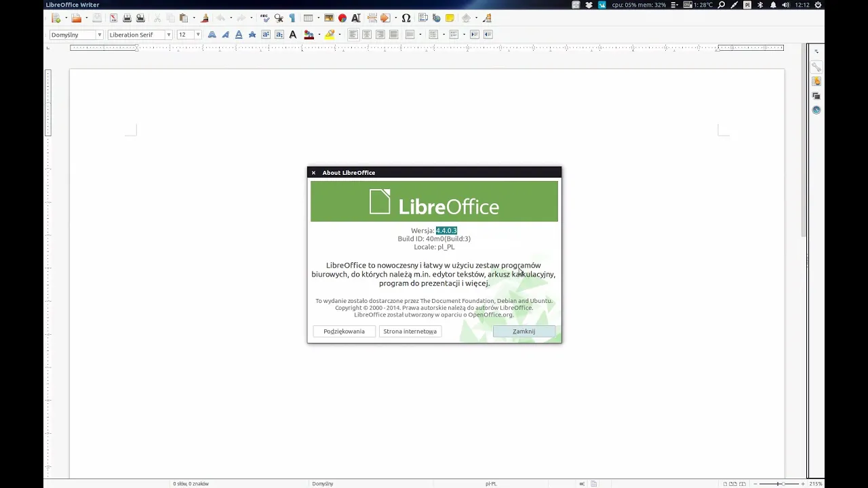Insert a chart using the pie chart icon
This screenshot has height=488, width=868.
342,18
